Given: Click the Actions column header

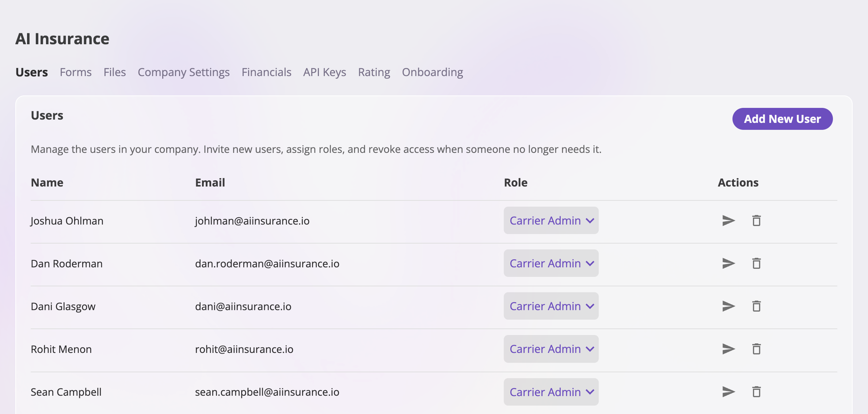Looking at the screenshot, I should coord(738,182).
